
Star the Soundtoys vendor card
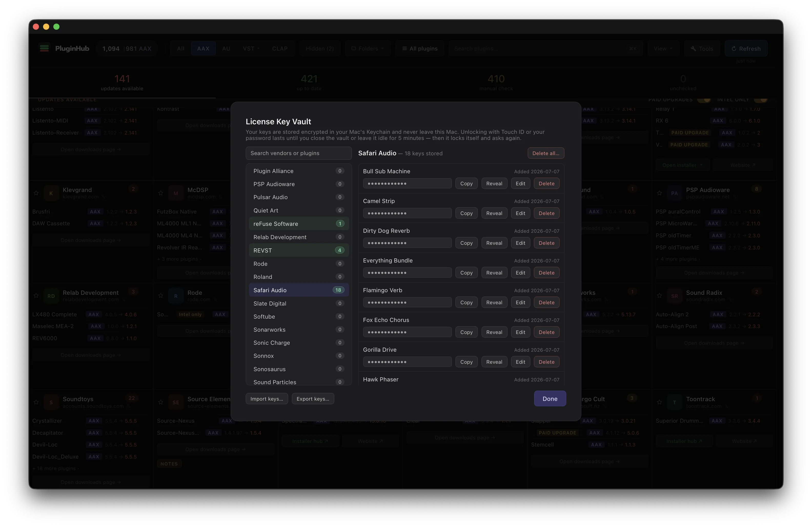pos(36,402)
